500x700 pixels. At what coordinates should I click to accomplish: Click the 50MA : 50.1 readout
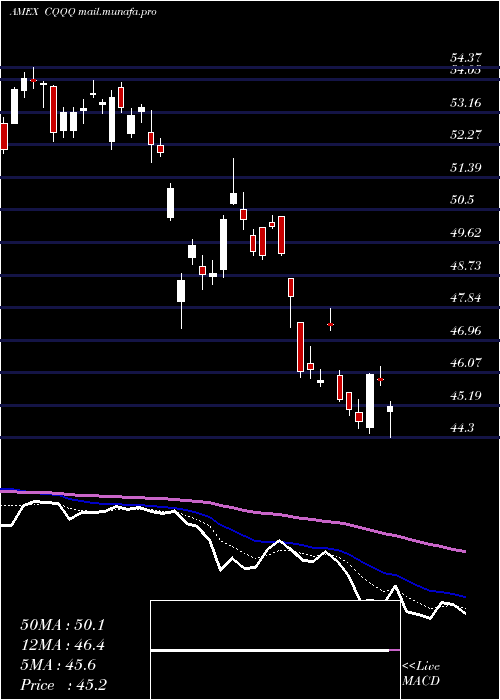[x=62, y=625]
